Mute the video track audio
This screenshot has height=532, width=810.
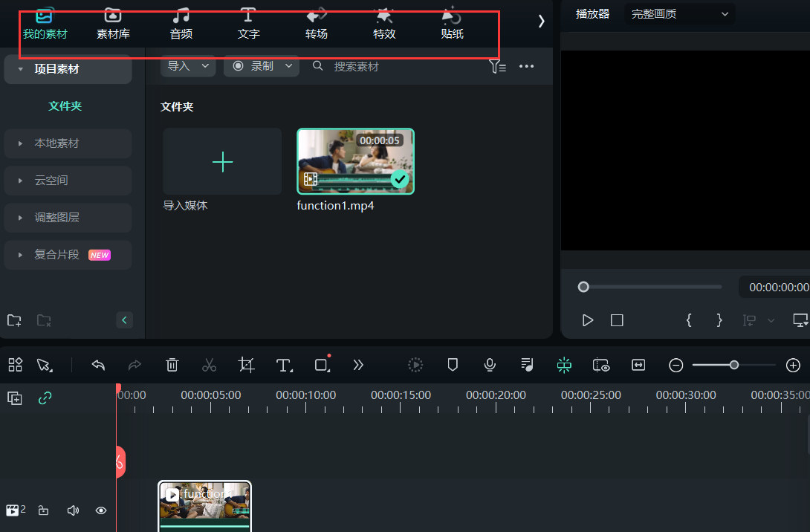pos(73,510)
